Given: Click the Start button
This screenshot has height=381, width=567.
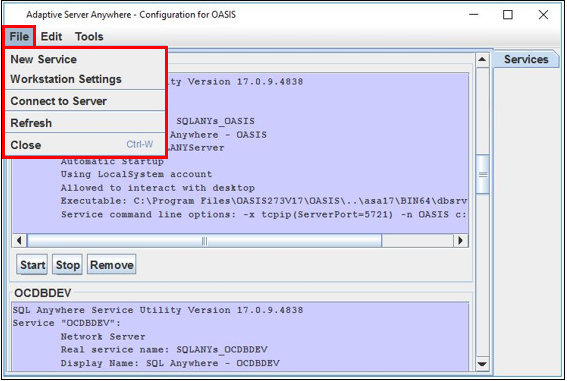Looking at the screenshot, I should tap(32, 265).
